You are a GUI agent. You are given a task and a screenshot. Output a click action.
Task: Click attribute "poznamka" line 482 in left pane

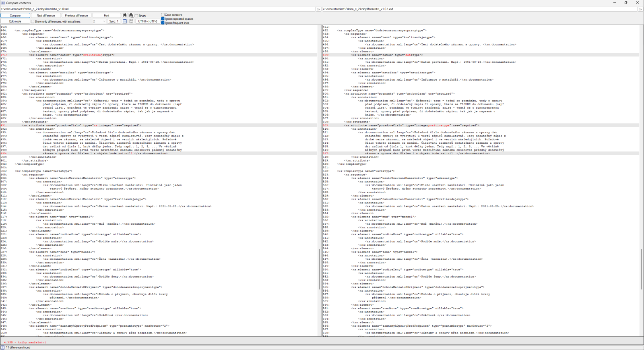click(x=77, y=94)
